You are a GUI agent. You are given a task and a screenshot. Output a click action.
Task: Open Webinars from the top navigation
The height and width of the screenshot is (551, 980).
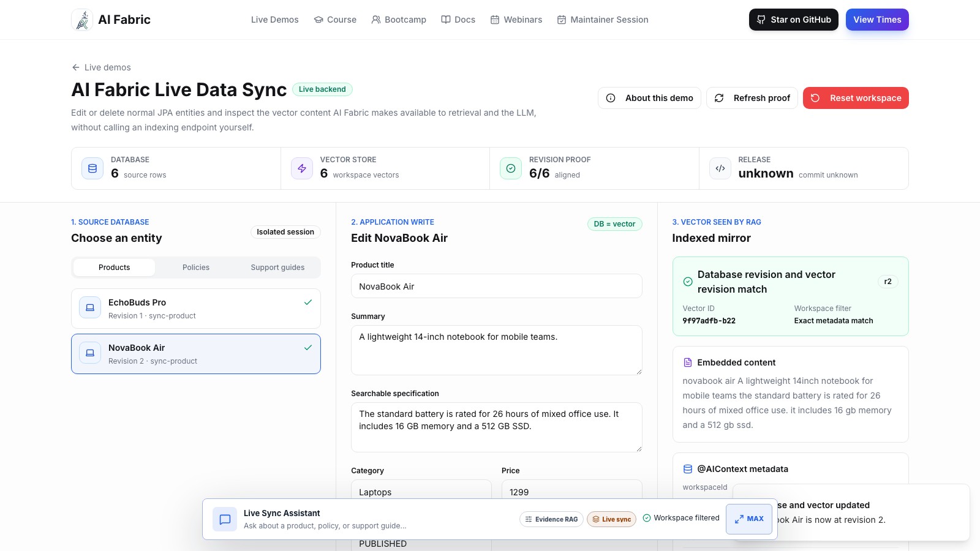(x=516, y=20)
